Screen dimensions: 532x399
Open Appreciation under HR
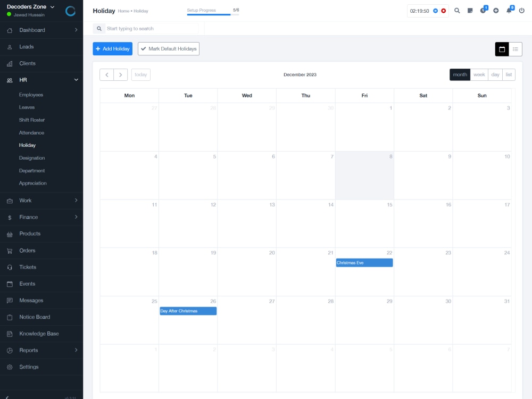[x=32, y=183]
